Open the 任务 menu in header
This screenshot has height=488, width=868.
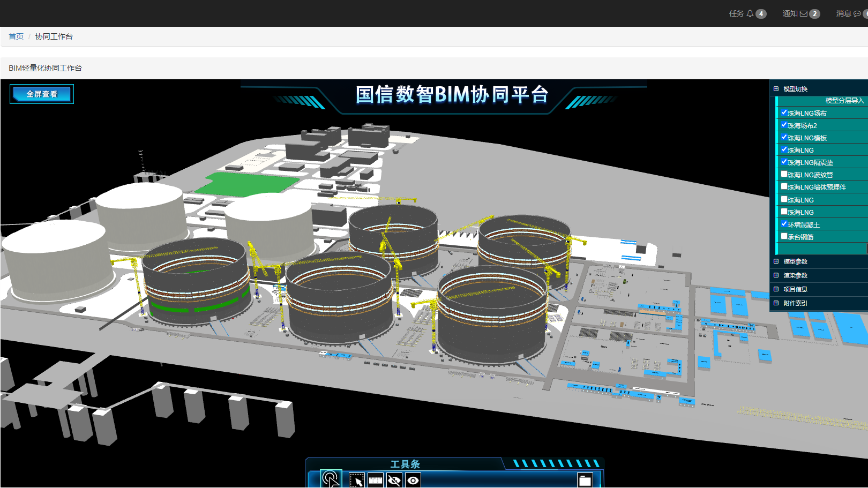coord(736,14)
